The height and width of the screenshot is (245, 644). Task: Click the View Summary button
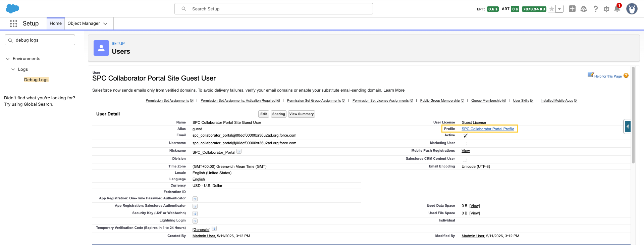click(x=302, y=114)
